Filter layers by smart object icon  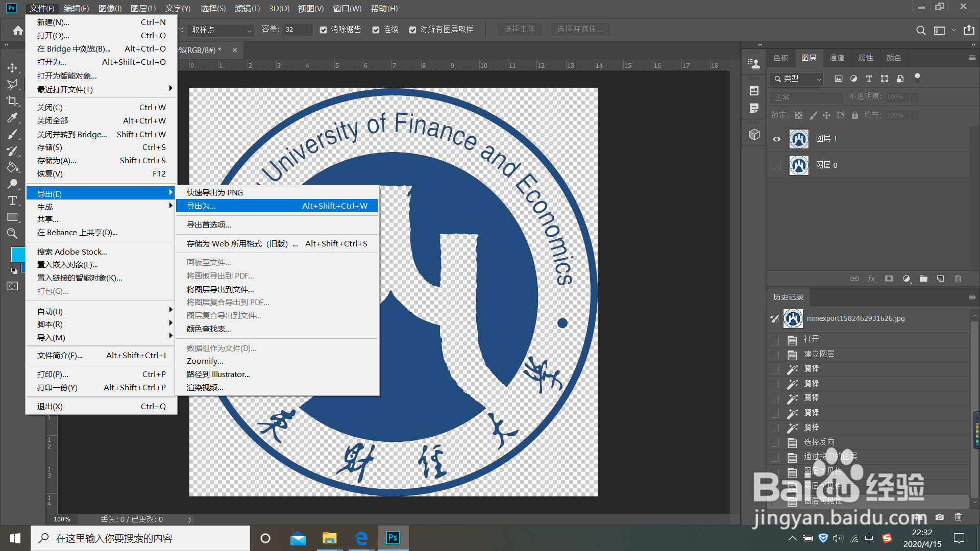pos(900,79)
